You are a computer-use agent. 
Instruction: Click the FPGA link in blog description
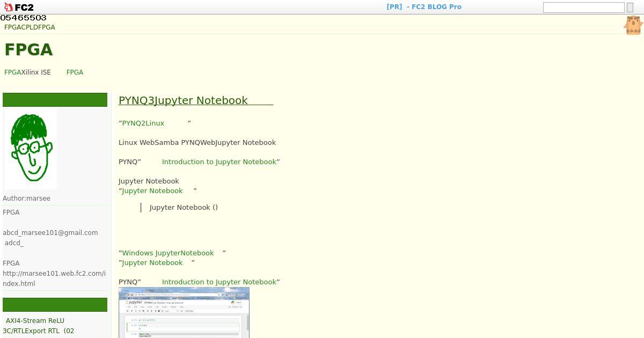(75, 72)
